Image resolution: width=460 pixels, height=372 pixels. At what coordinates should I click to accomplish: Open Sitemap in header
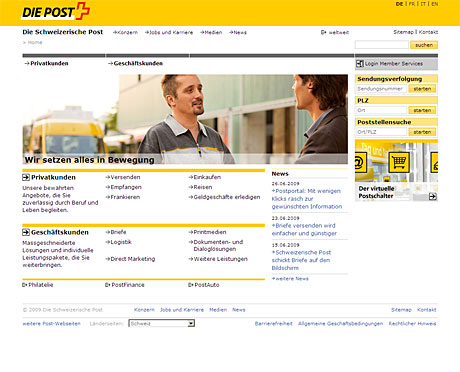tap(403, 32)
